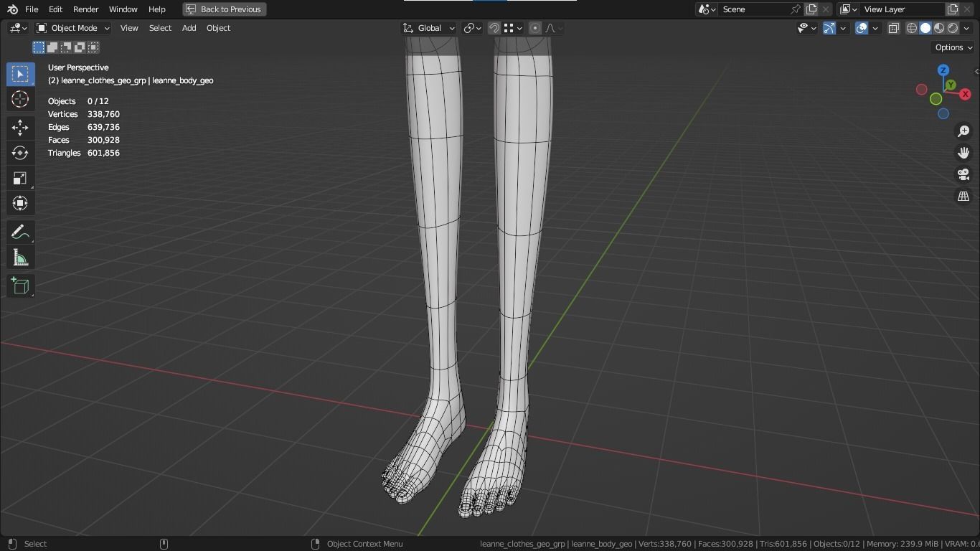This screenshot has height=551, width=980.
Task: Switch to Wireframe viewport shading
Action: [912, 28]
